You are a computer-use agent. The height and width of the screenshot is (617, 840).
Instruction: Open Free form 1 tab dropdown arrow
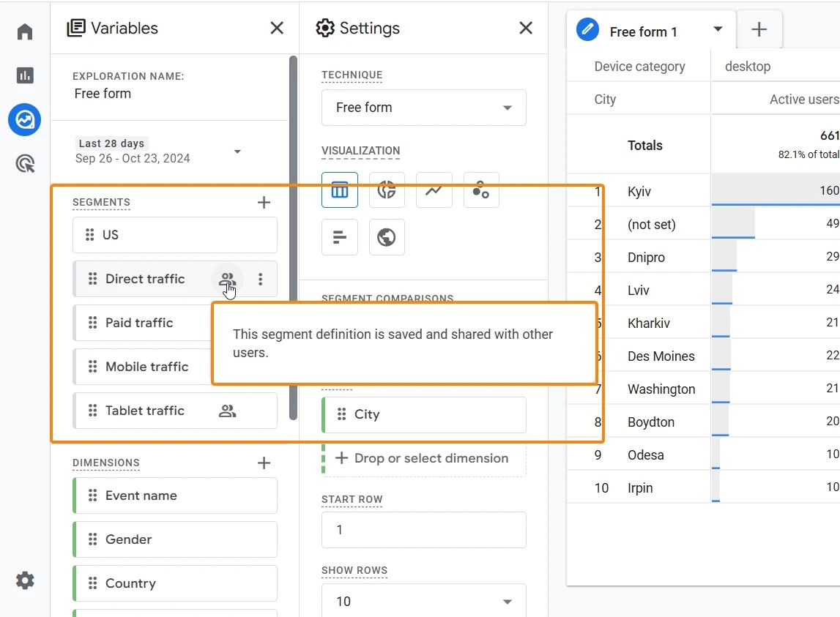pyautogui.click(x=718, y=29)
